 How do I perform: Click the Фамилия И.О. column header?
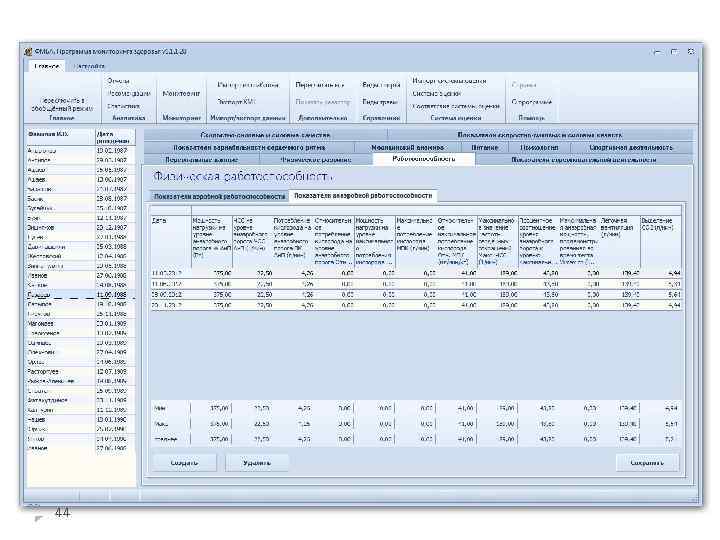coord(60,137)
